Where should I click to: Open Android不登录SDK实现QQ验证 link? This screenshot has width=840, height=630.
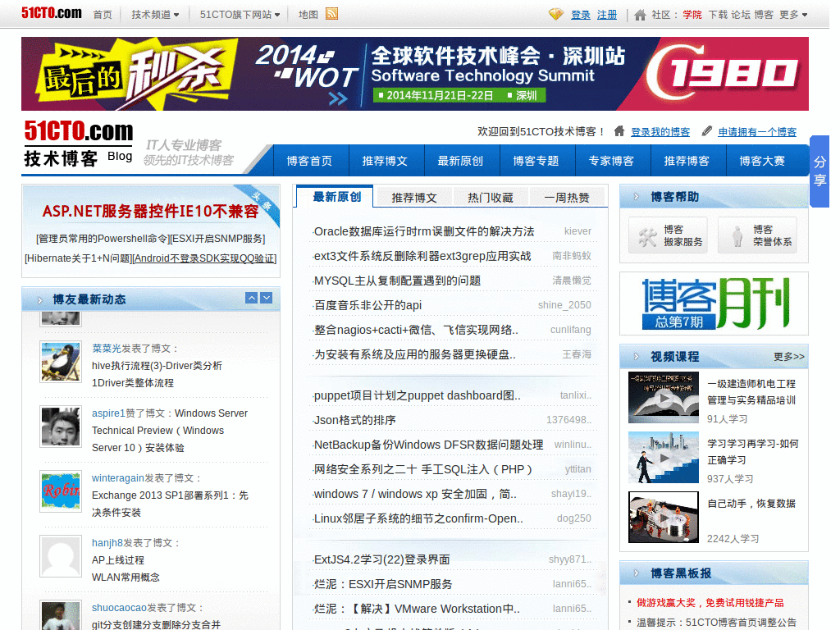click(204, 258)
